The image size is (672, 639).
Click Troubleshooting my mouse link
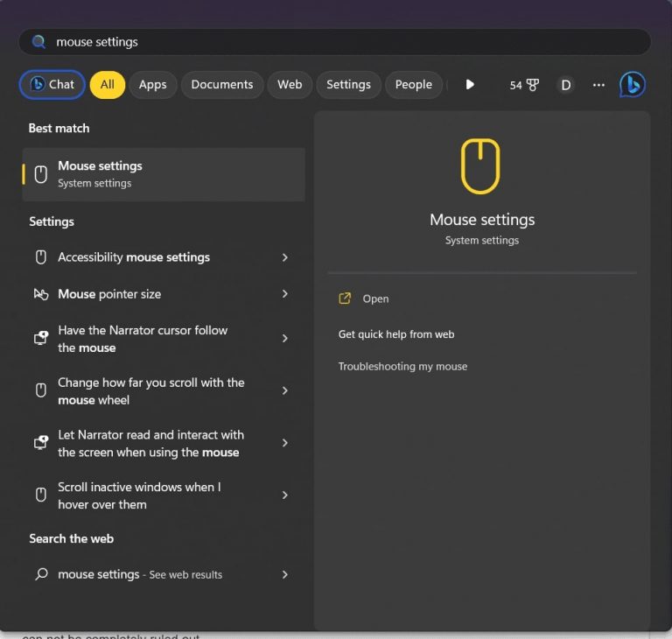402,367
